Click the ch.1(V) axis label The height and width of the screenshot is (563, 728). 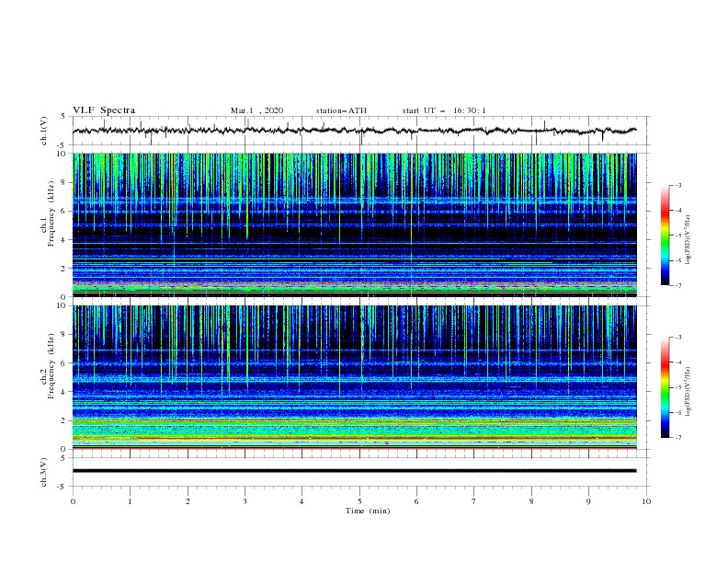[x=44, y=131]
